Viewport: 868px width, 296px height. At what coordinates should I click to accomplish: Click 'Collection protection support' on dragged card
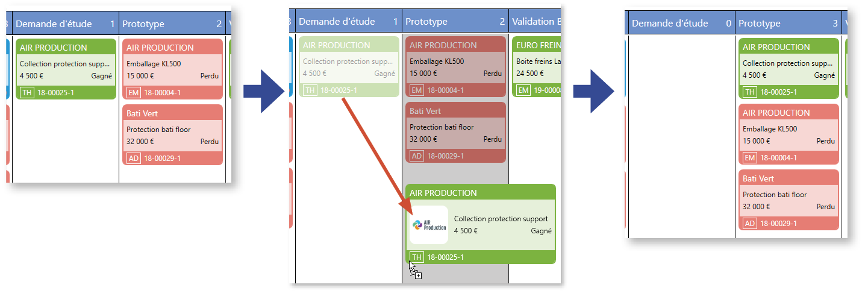[x=501, y=219]
